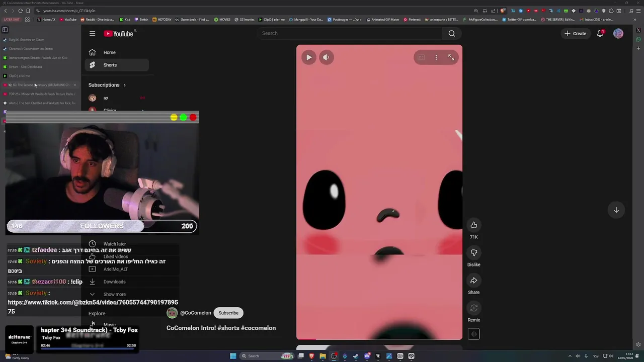644x362 pixels.
Task: Go to next Short with down arrow
Action: (x=616, y=210)
